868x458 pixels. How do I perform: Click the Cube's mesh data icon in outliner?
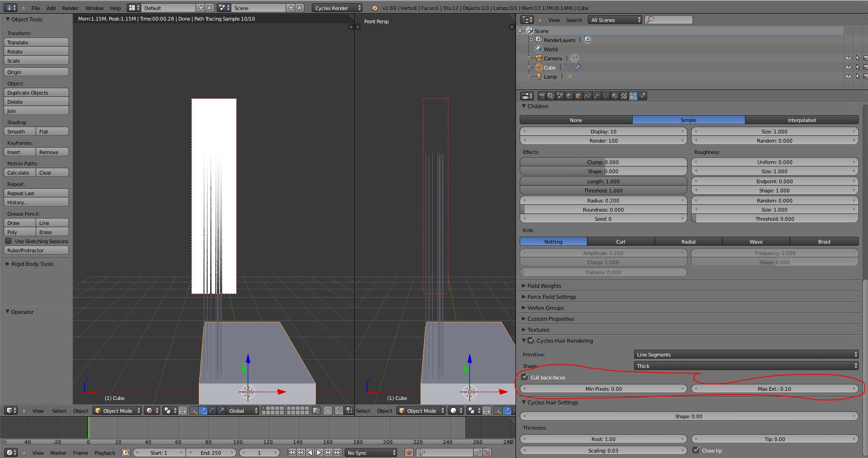click(x=569, y=67)
